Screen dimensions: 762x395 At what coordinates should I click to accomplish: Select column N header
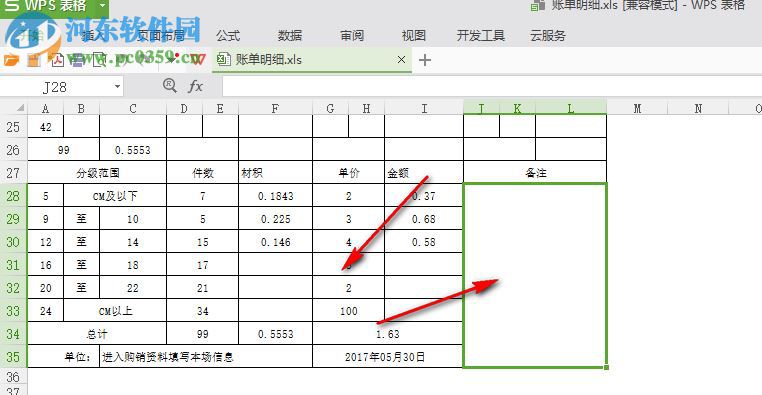[x=698, y=108]
